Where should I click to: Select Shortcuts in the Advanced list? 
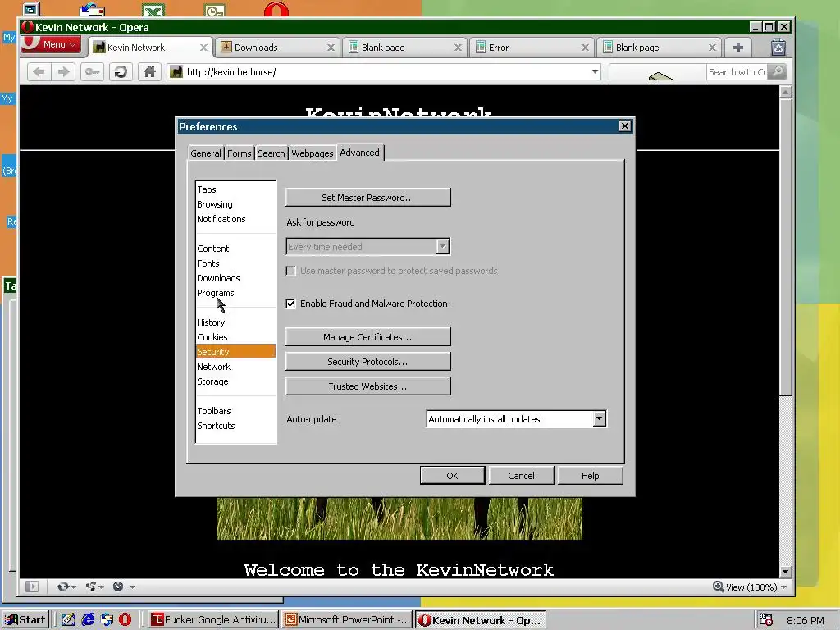[235, 426]
